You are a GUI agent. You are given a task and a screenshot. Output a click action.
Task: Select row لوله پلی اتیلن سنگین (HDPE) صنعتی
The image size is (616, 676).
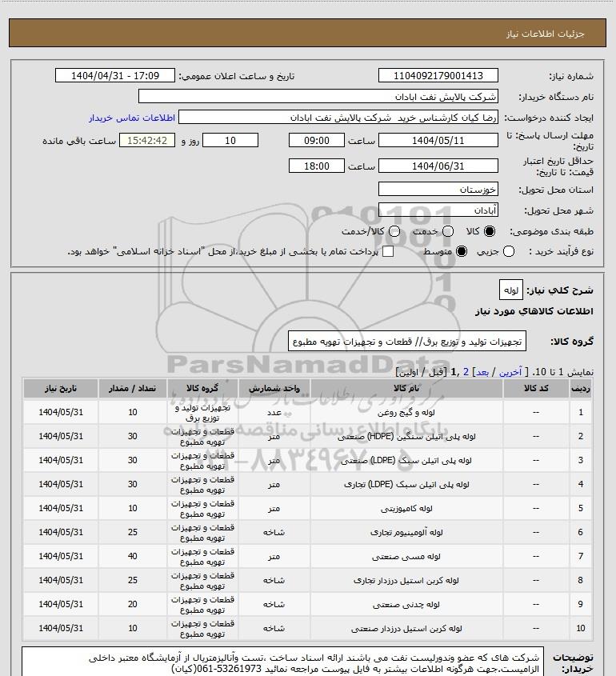coord(308,436)
